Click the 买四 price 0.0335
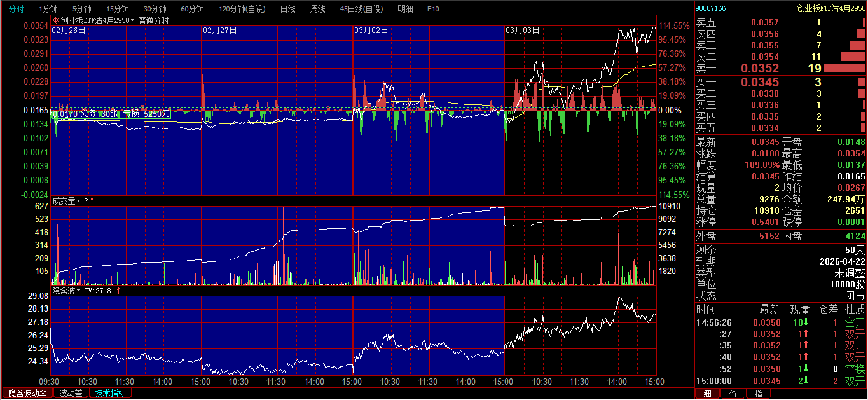Viewport: 868px width, 400px height. coord(765,116)
